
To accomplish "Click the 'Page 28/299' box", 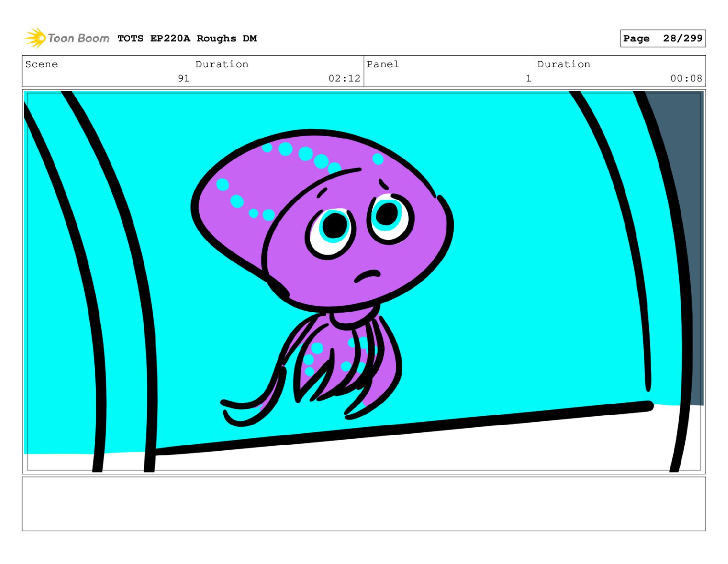I will click(663, 39).
